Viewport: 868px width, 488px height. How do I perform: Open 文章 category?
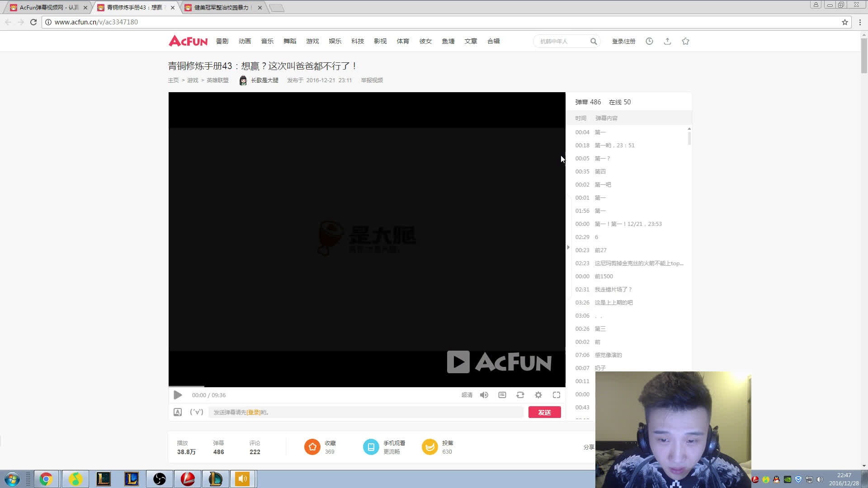coord(471,41)
